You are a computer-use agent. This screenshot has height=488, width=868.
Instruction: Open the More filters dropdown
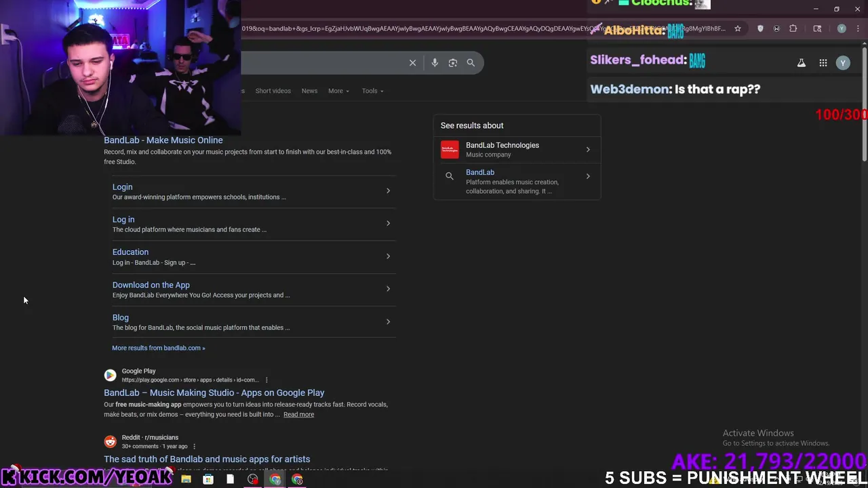pyautogui.click(x=338, y=91)
